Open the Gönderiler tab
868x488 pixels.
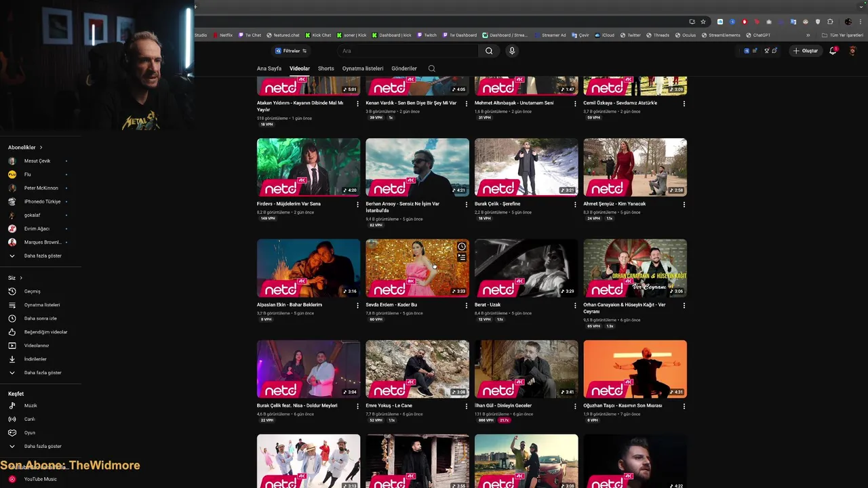(x=404, y=68)
